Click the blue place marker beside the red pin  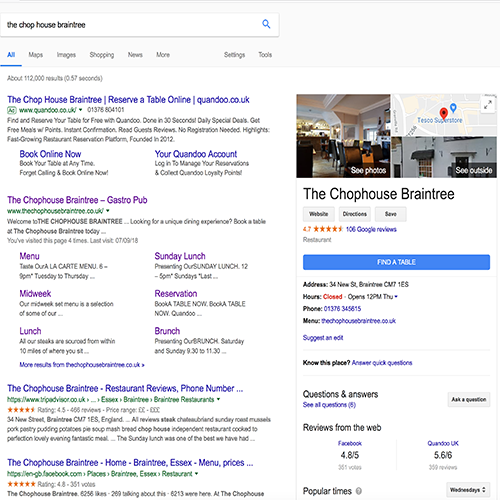(453, 108)
